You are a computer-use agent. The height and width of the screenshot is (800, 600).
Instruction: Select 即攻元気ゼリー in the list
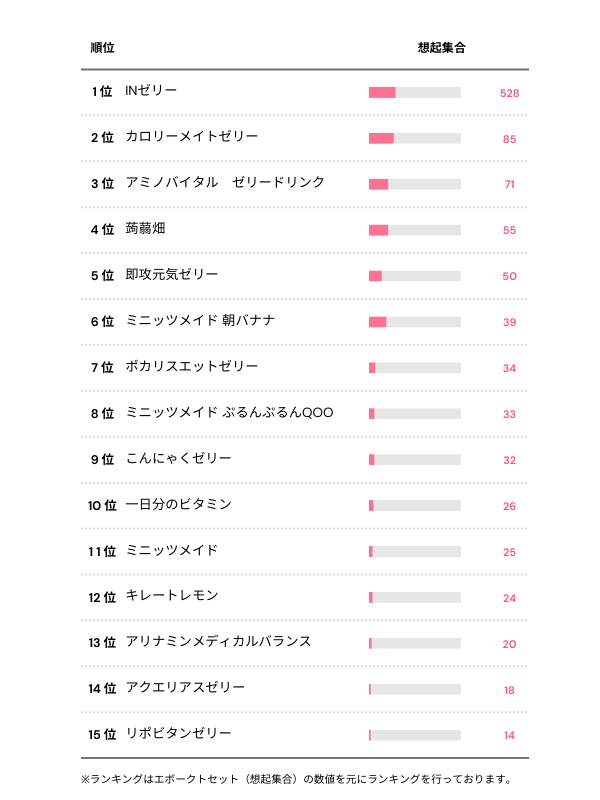click(172, 275)
